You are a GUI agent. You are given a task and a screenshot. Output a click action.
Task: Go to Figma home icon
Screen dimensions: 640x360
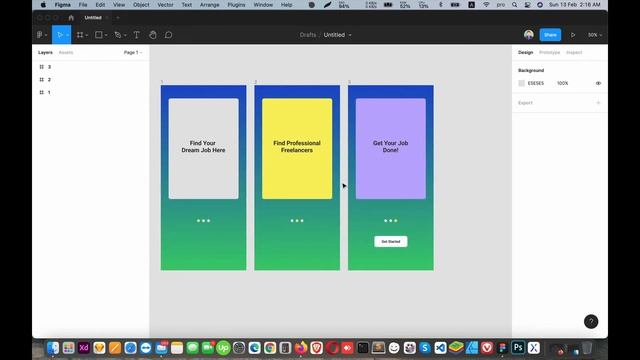click(x=71, y=18)
